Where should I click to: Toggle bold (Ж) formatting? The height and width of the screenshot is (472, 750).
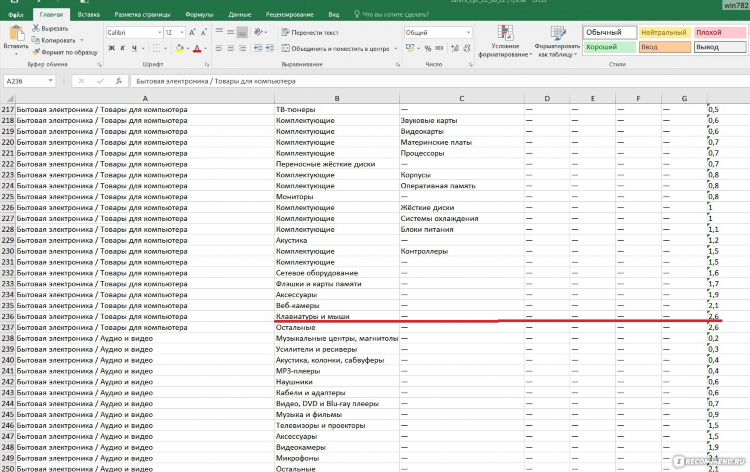[x=111, y=48]
